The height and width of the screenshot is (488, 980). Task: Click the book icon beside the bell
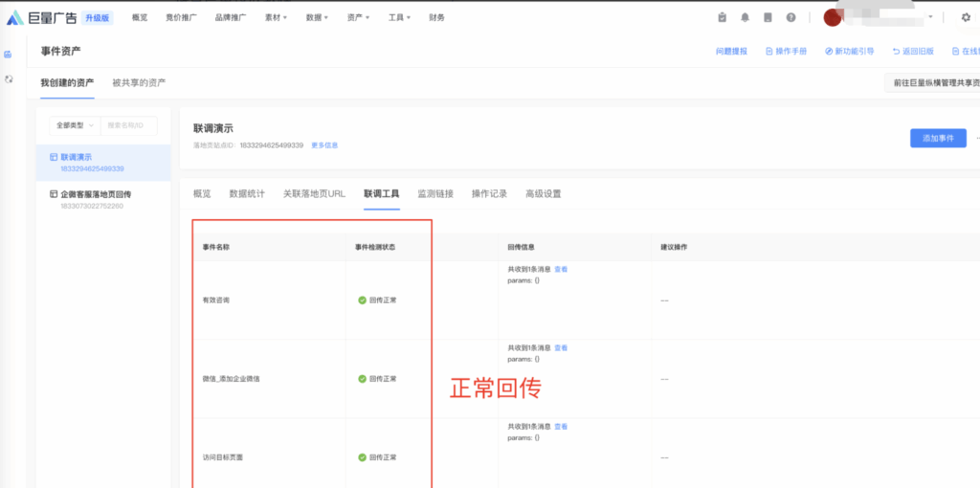768,17
